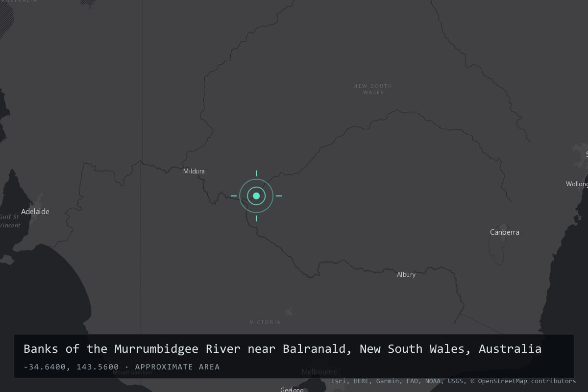Click the Mount Gambier label

(x=132, y=372)
